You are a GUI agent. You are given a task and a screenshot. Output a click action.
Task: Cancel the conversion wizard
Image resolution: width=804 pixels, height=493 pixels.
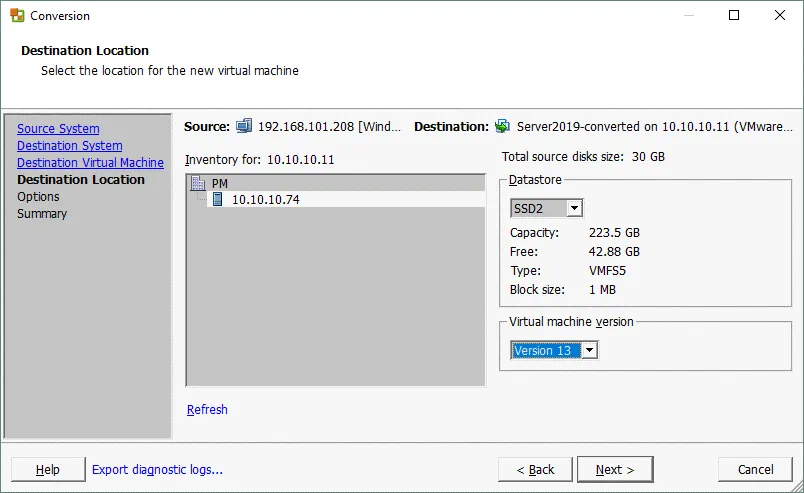755,469
